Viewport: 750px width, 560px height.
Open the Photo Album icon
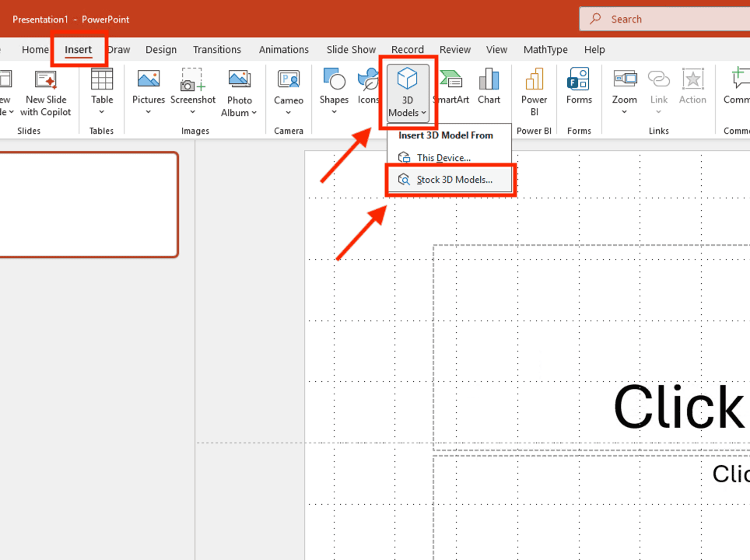[239, 79]
